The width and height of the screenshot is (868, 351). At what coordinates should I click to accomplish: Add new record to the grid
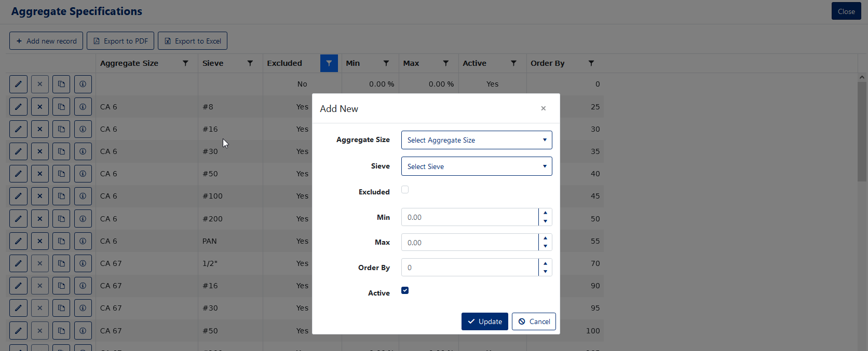point(46,41)
